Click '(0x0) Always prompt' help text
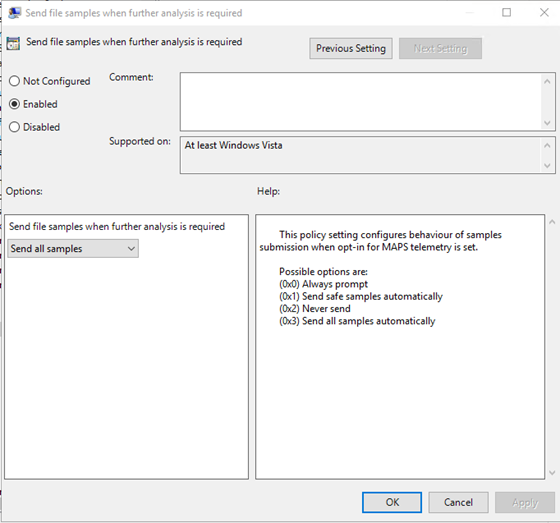 click(x=323, y=284)
